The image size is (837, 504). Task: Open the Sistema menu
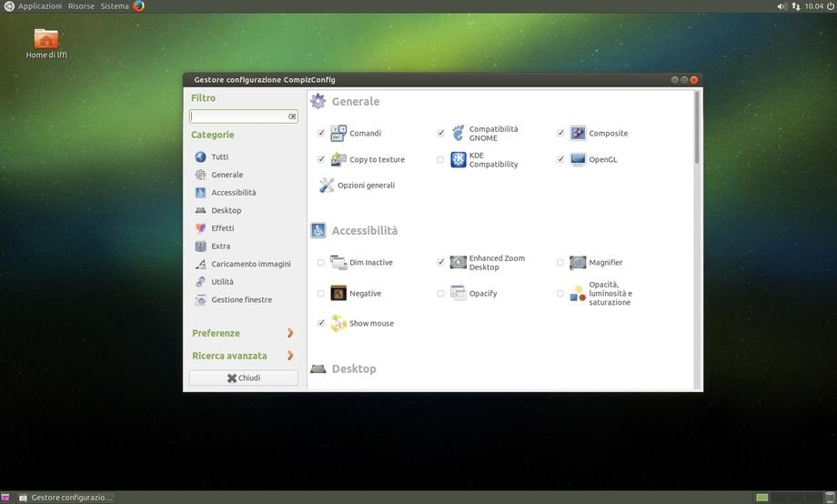click(x=115, y=6)
